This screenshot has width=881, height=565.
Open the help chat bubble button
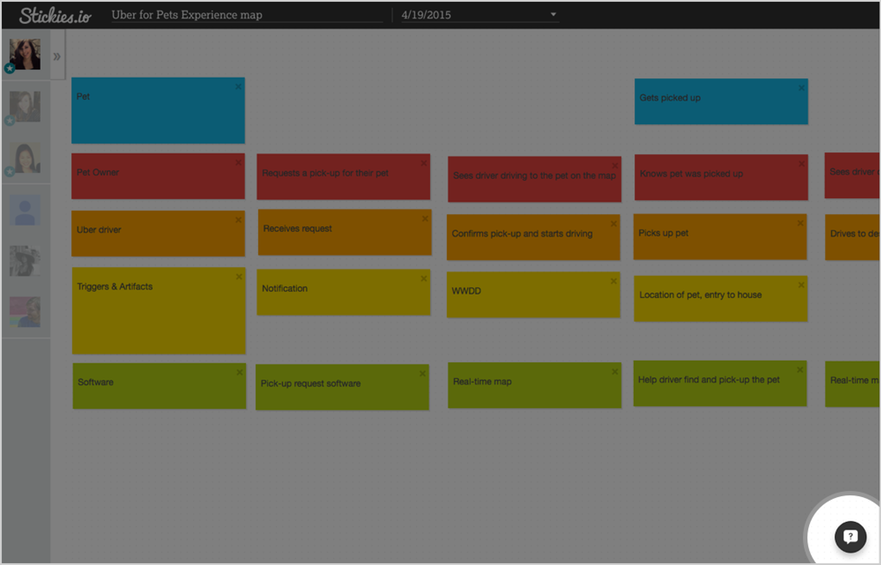tap(849, 537)
